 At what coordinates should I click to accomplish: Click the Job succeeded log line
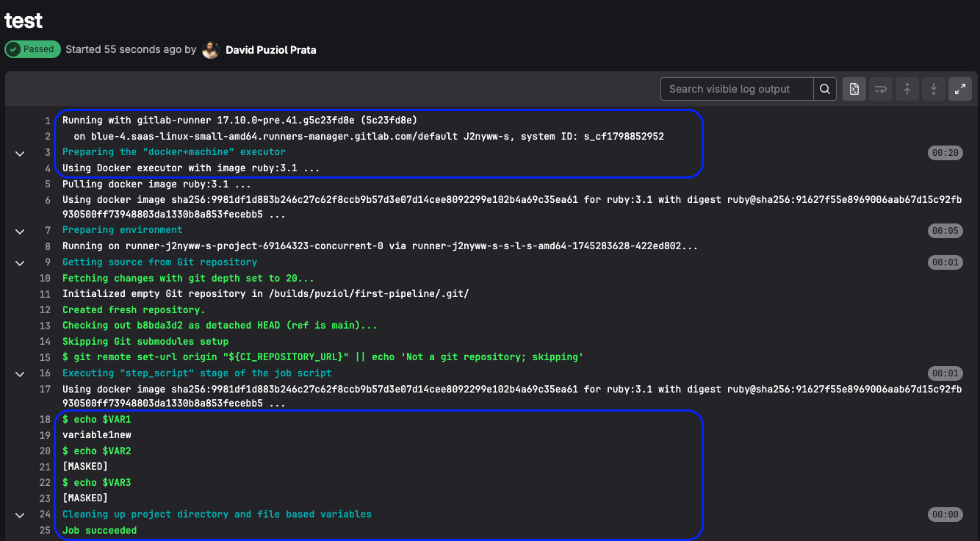pos(99,530)
